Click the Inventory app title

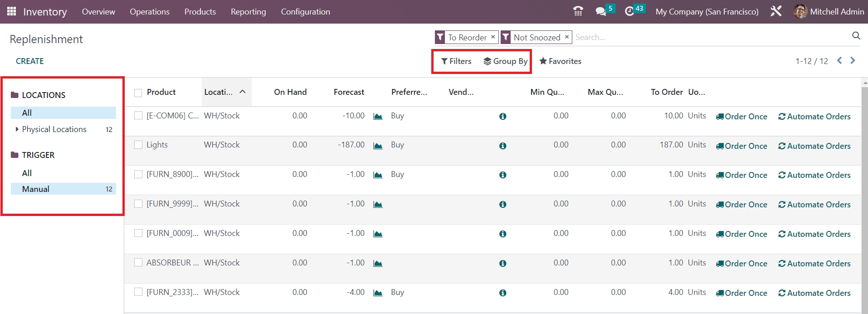coord(45,12)
